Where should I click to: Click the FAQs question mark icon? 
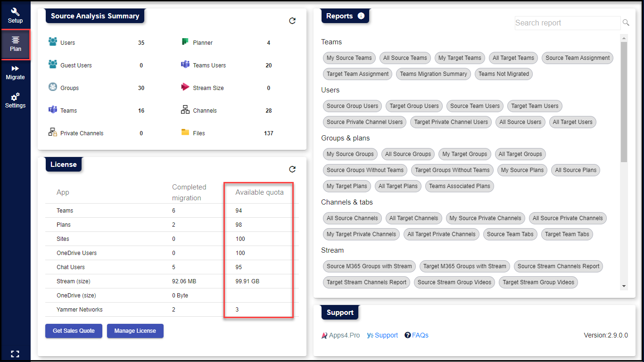tap(408, 336)
